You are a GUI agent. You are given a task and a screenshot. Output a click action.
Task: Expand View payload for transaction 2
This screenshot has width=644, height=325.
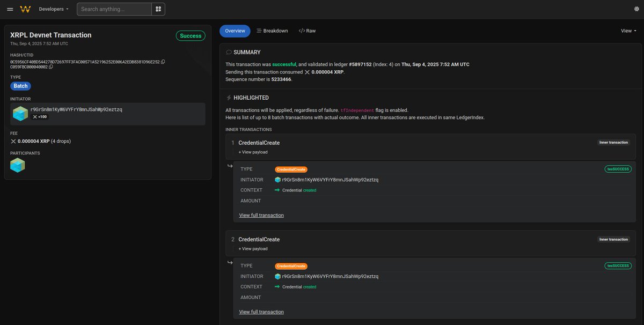coord(253,249)
